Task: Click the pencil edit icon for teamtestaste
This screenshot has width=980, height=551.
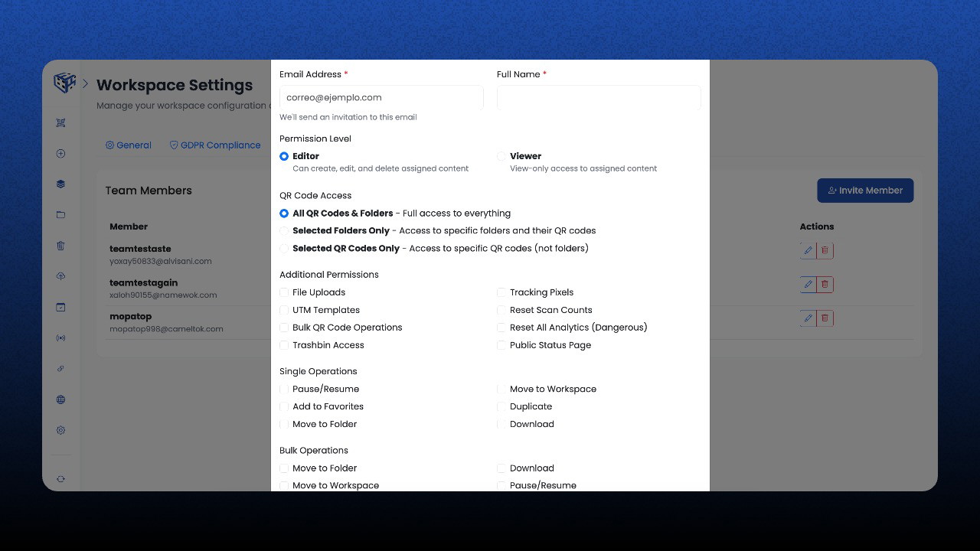Action: pyautogui.click(x=808, y=250)
